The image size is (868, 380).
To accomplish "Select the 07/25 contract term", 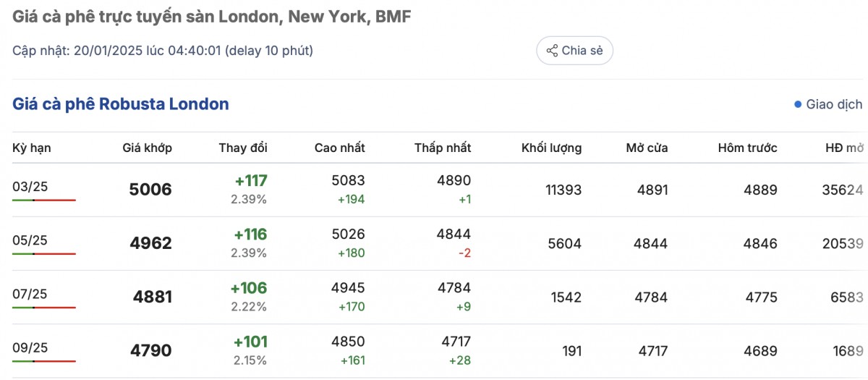I will (x=30, y=294).
